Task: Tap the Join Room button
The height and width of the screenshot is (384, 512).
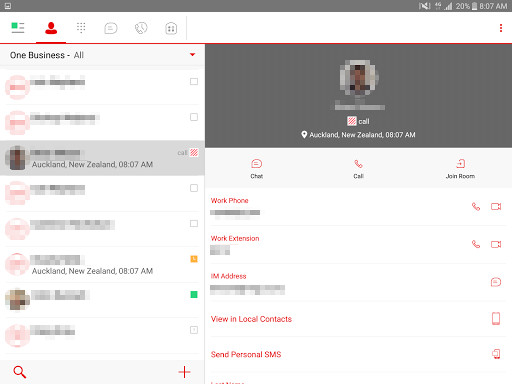Action: coord(460,169)
